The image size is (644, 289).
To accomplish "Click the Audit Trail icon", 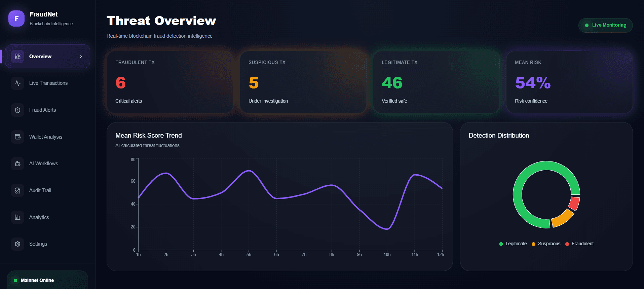I will click(17, 190).
